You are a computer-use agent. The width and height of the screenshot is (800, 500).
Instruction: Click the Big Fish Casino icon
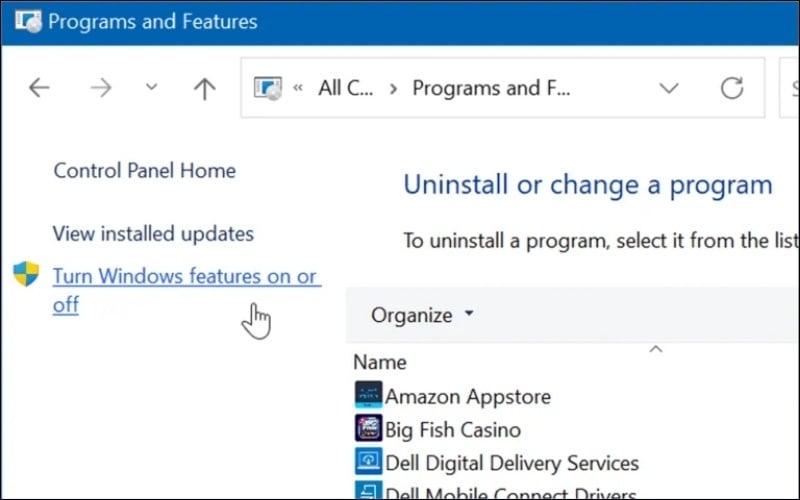click(x=368, y=429)
